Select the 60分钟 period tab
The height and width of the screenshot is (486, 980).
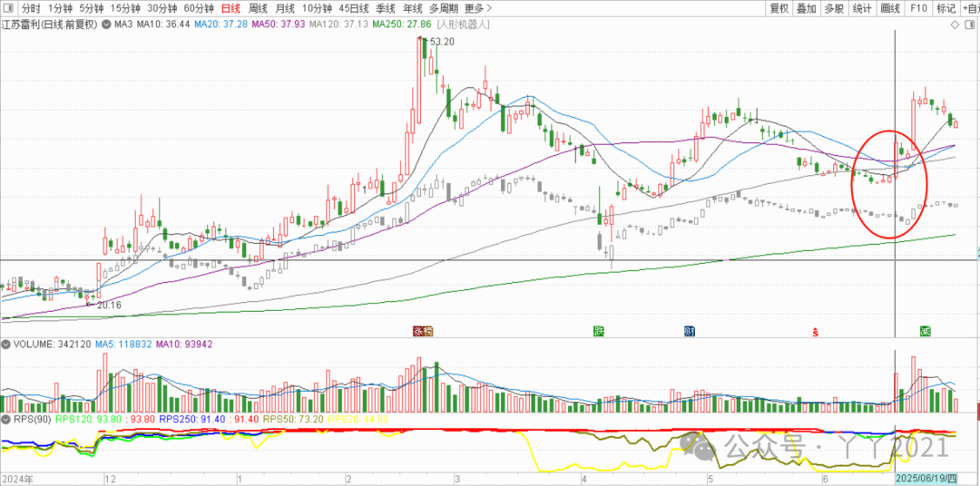(x=198, y=8)
